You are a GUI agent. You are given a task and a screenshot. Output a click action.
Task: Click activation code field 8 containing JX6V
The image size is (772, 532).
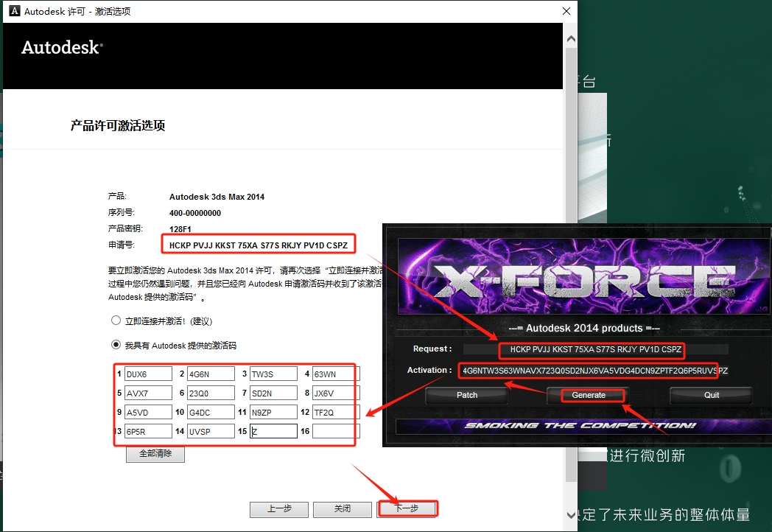click(336, 393)
